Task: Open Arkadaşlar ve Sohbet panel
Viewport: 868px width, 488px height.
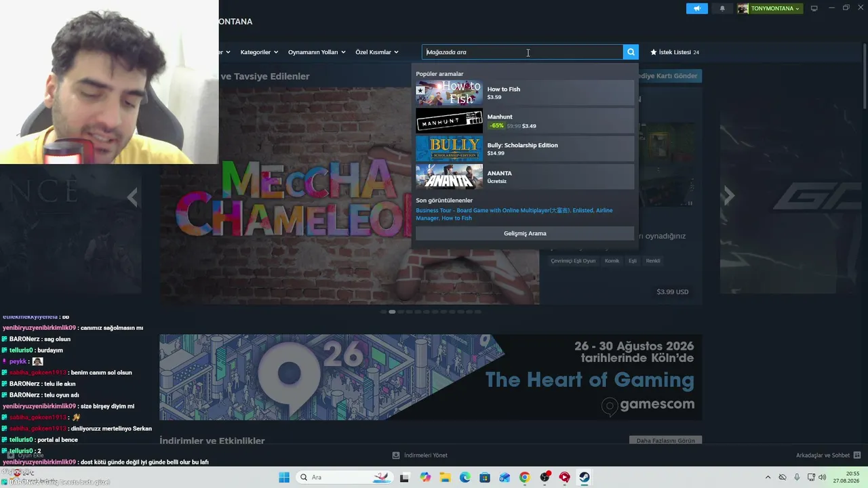Action: pyautogui.click(x=829, y=455)
